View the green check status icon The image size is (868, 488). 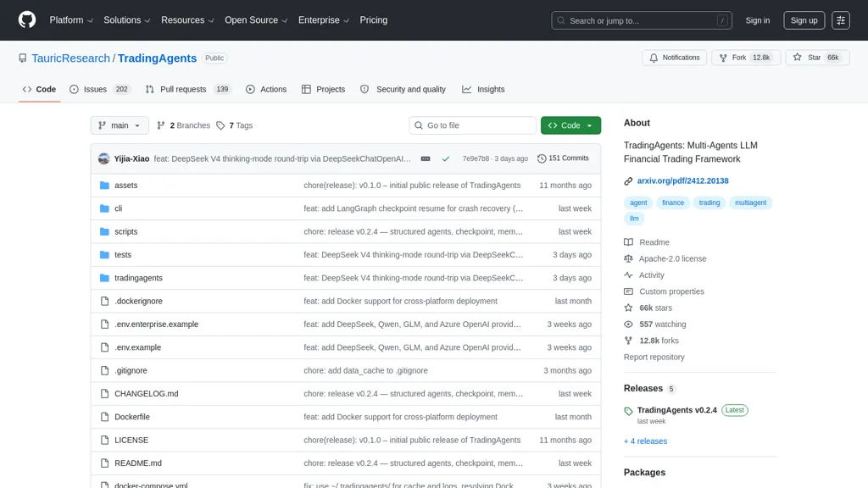coord(446,158)
